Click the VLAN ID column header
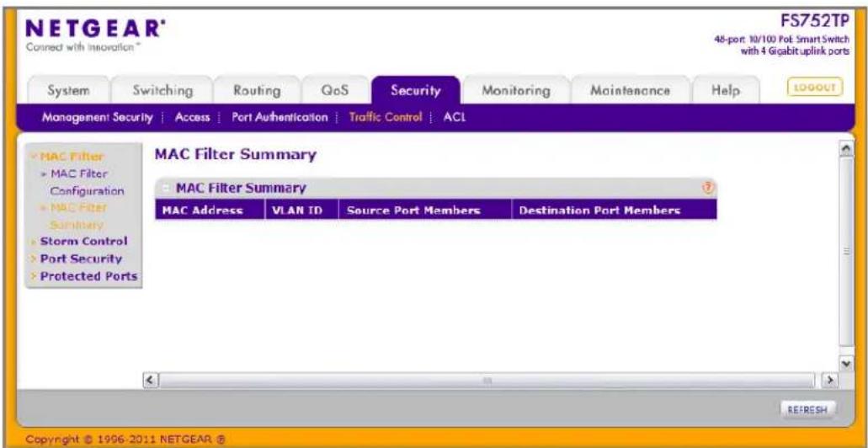868x448 pixels. (301, 210)
